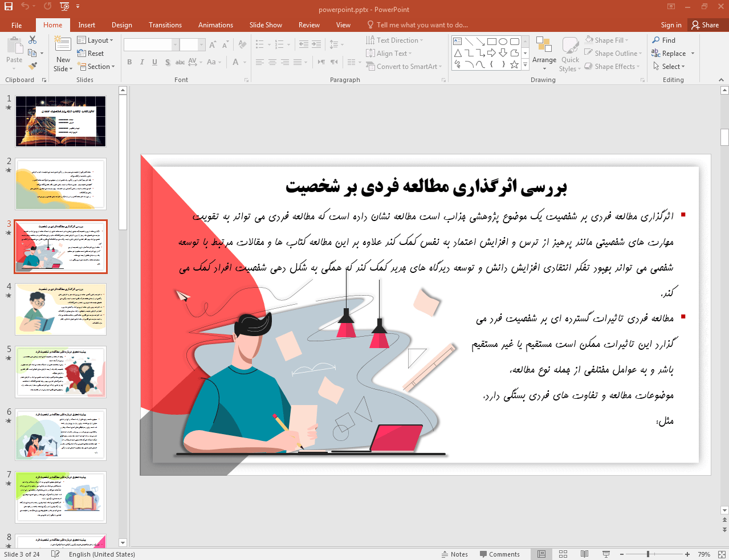Screen dimensions: 729x560
Task: Click the Quick Styles icon
Action: pyautogui.click(x=570, y=46)
